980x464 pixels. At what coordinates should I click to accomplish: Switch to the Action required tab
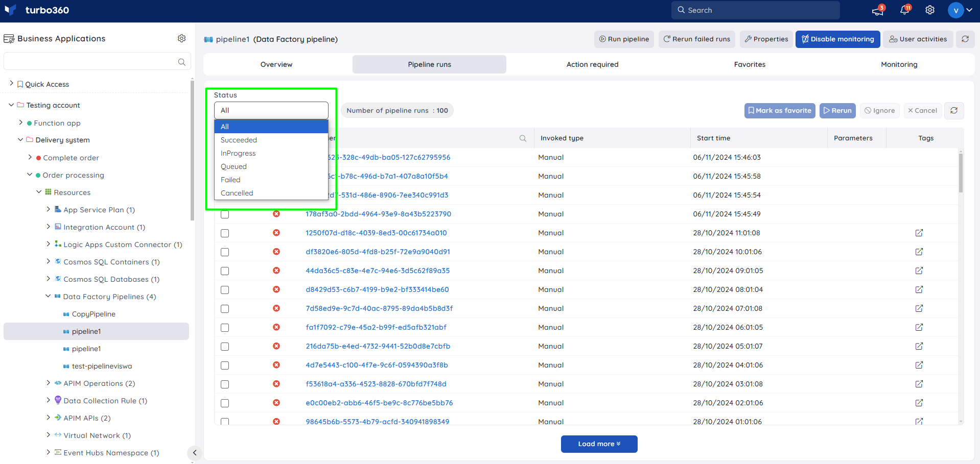pyautogui.click(x=592, y=64)
